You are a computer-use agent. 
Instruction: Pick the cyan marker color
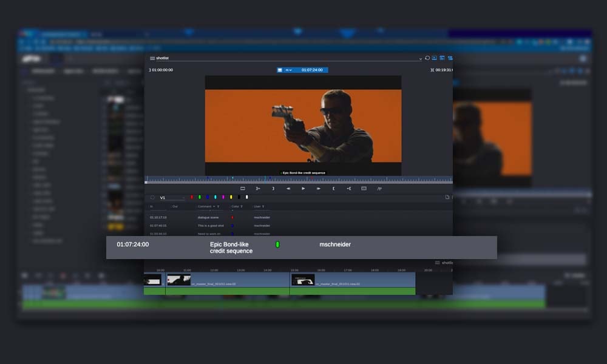tap(215, 197)
